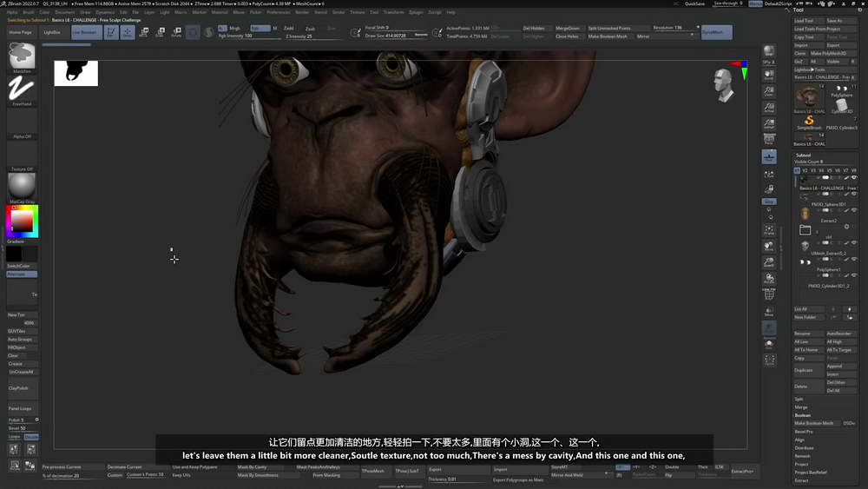
Task: Adjust the Rgb Intensity slider
Action: (250, 36)
